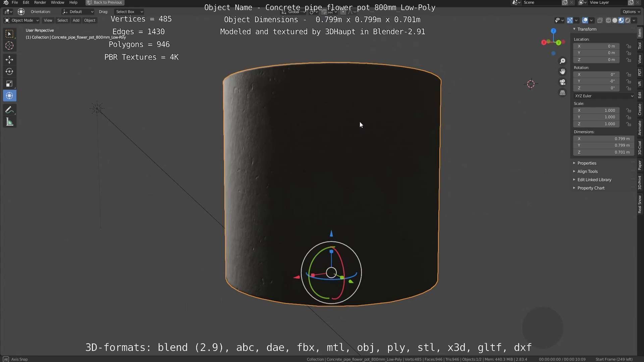This screenshot has width=644, height=362.
Task: Toggle lock for Location X
Action: pos(629,46)
